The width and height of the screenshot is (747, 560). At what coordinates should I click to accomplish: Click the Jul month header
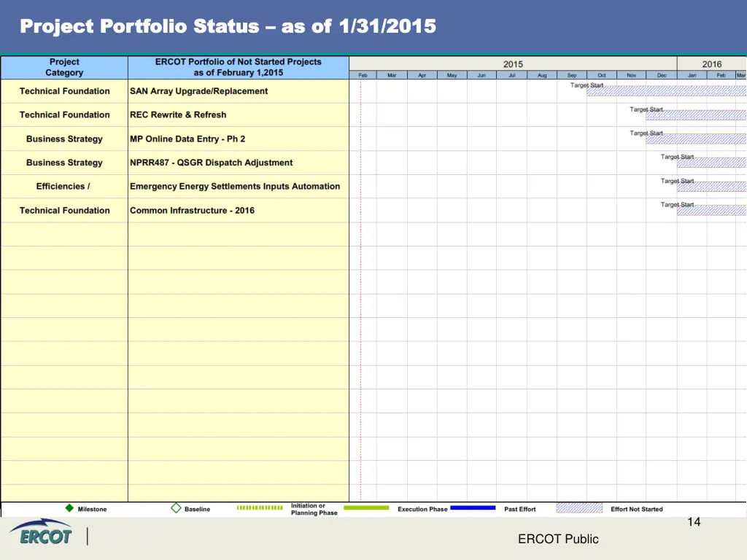(x=511, y=75)
